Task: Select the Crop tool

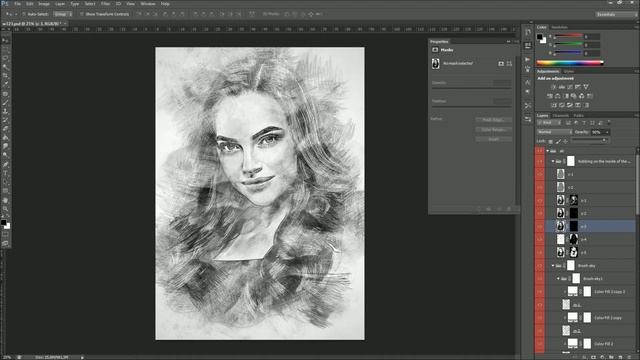Action: point(5,76)
